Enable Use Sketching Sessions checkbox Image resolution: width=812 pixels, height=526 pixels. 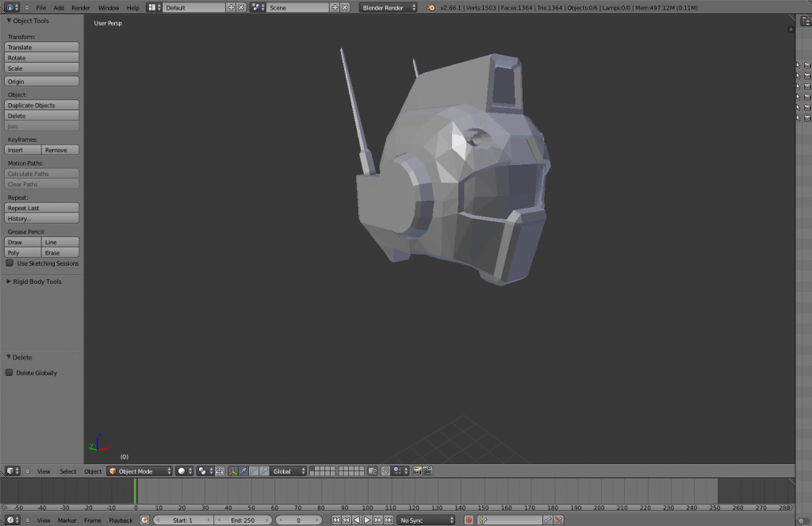coord(10,263)
